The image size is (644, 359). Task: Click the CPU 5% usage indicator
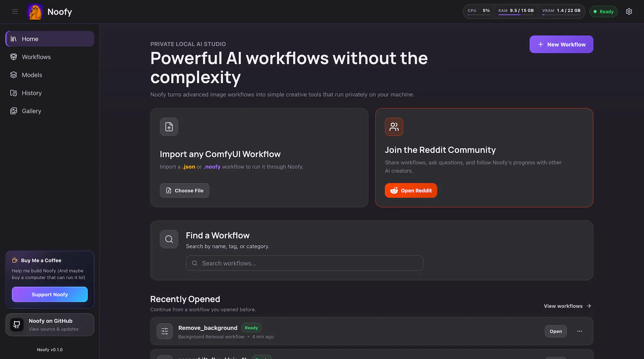tap(479, 11)
